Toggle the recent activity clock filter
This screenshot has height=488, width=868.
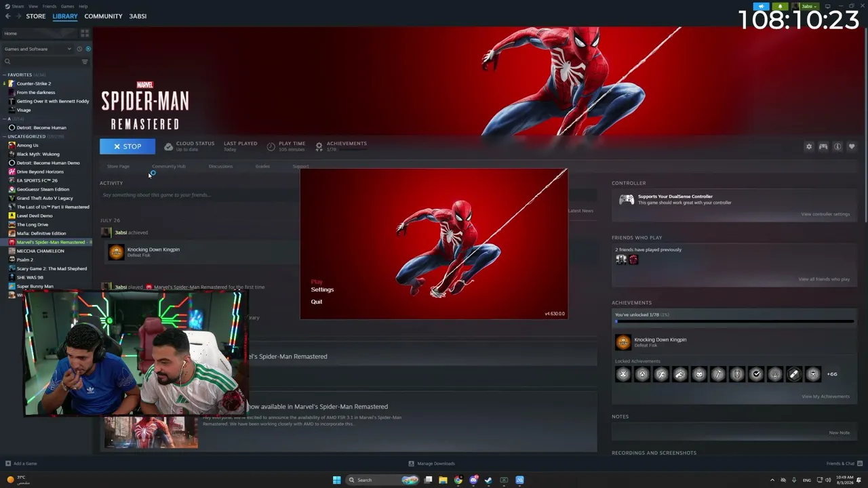point(79,49)
